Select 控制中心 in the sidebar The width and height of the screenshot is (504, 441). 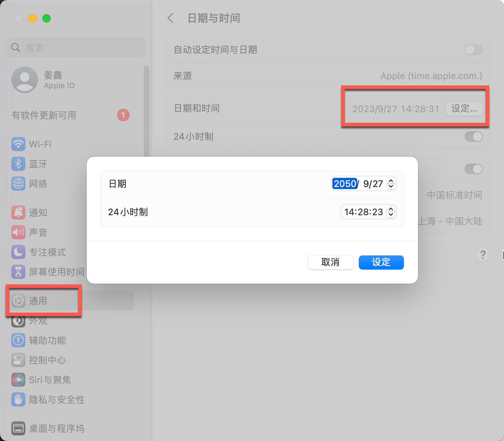47,360
